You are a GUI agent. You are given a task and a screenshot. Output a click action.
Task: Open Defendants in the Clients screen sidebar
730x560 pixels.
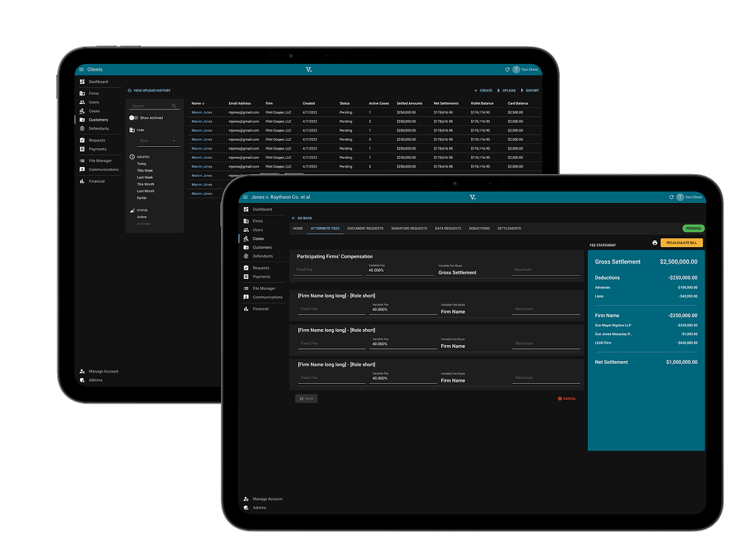pyautogui.click(x=98, y=128)
